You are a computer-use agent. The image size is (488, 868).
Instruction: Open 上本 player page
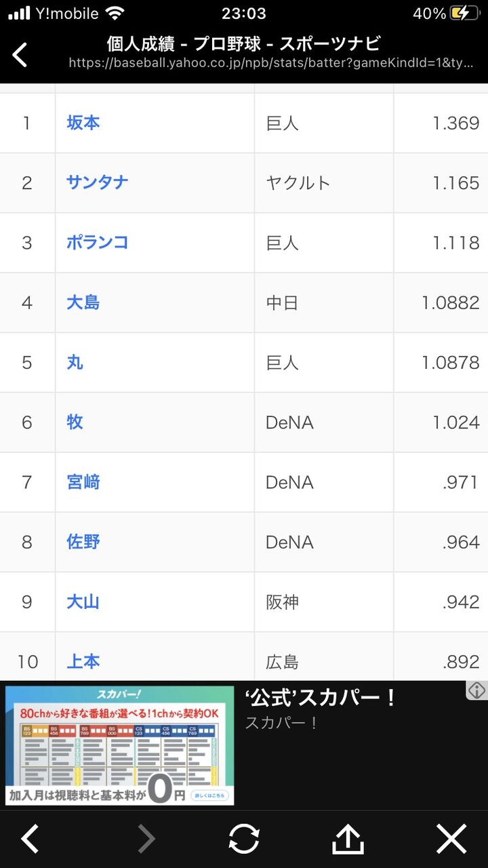pos(83,661)
